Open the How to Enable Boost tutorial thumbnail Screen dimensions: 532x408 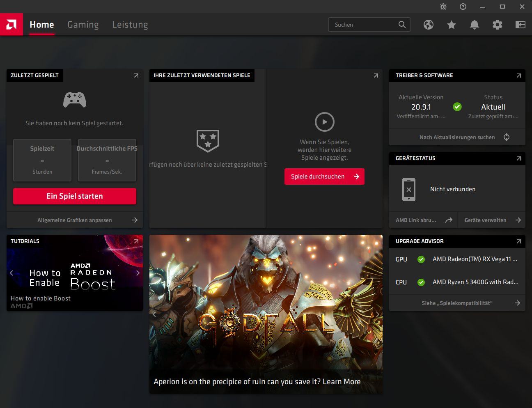[75, 273]
